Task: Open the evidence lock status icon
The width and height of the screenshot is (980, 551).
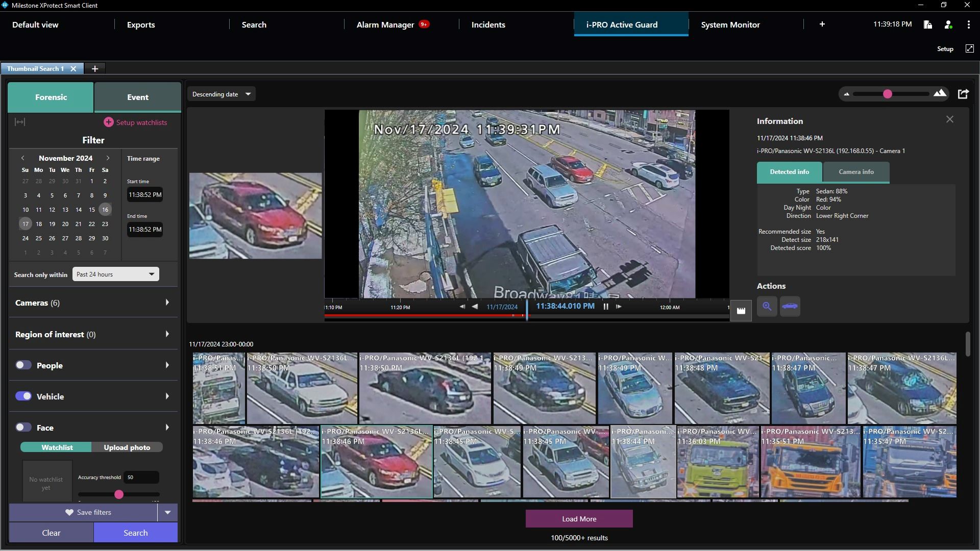Action: 927,24
